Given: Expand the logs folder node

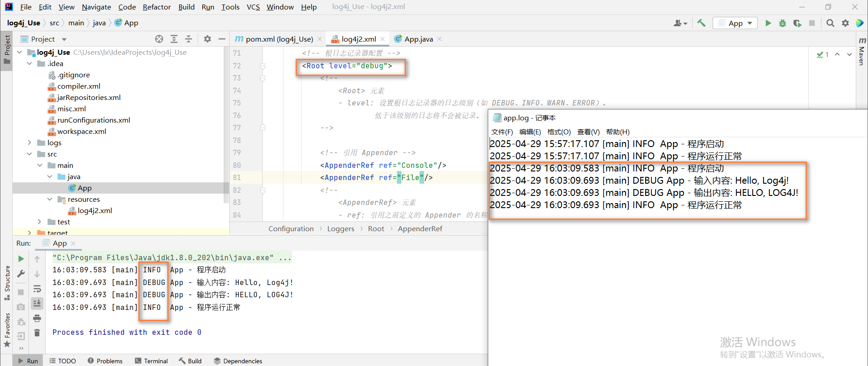Looking at the screenshot, I should (29, 143).
